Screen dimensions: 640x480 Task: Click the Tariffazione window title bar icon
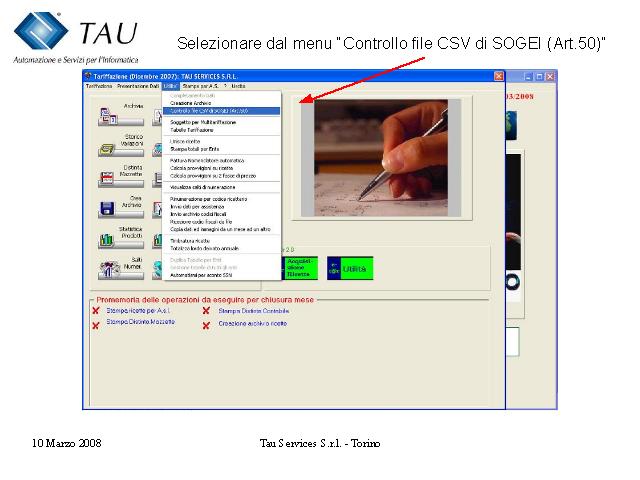point(88,76)
